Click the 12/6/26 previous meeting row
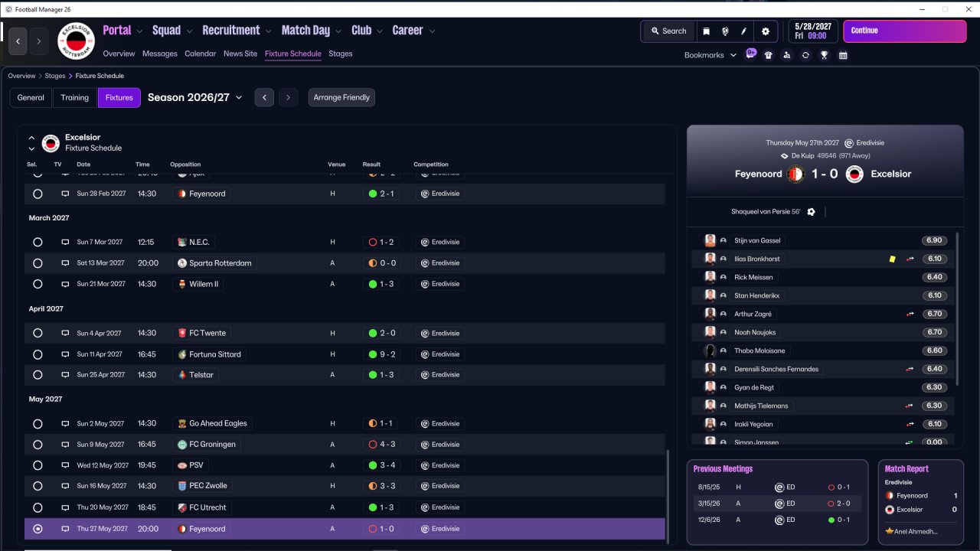Image resolution: width=980 pixels, height=551 pixels. (x=776, y=520)
